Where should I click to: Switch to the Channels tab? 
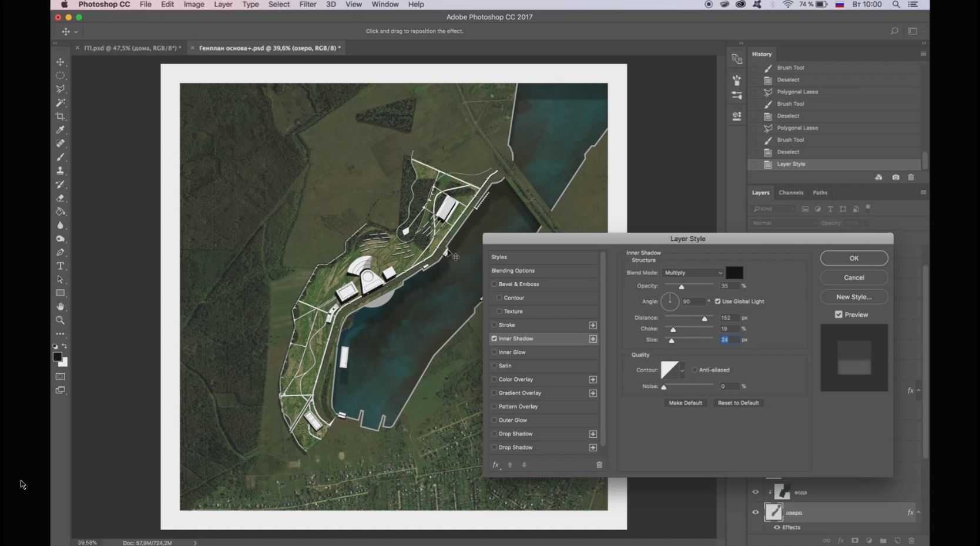[x=791, y=193]
